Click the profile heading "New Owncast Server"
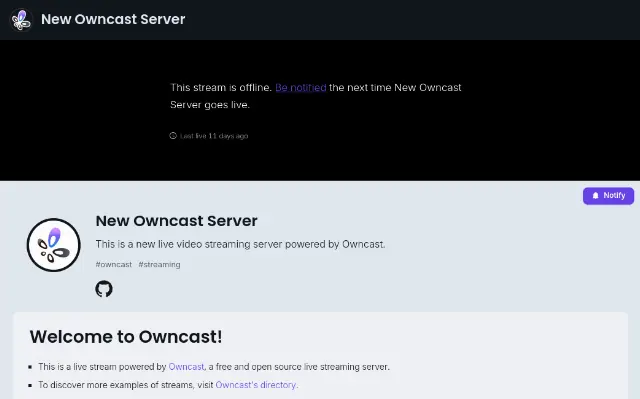640x399 pixels. (x=176, y=221)
